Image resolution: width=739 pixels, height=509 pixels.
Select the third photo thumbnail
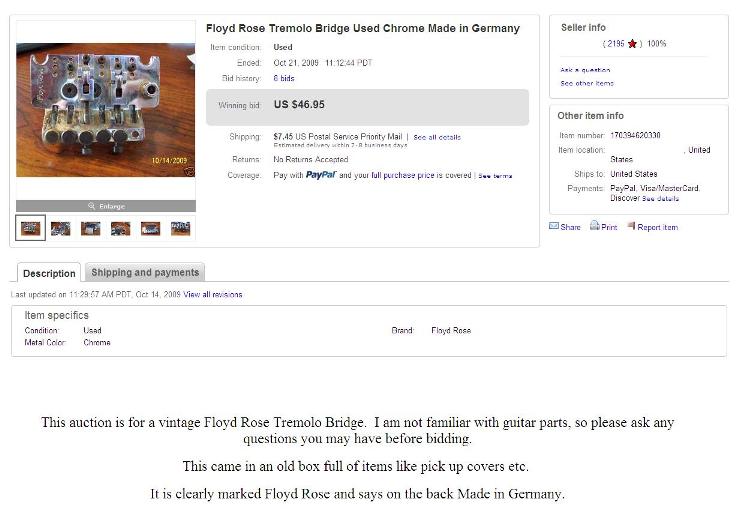coord(91,229)
